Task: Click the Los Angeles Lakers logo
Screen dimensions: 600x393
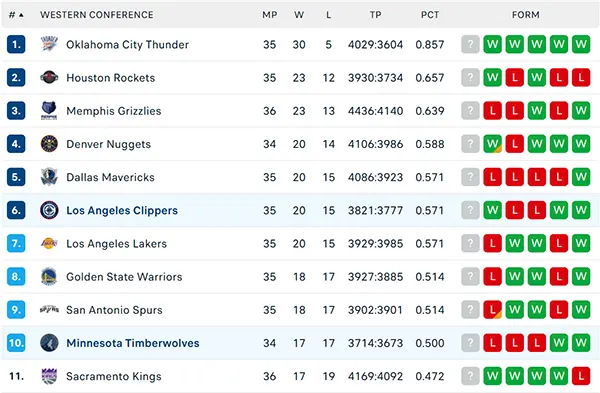Action: coord(49,243)
